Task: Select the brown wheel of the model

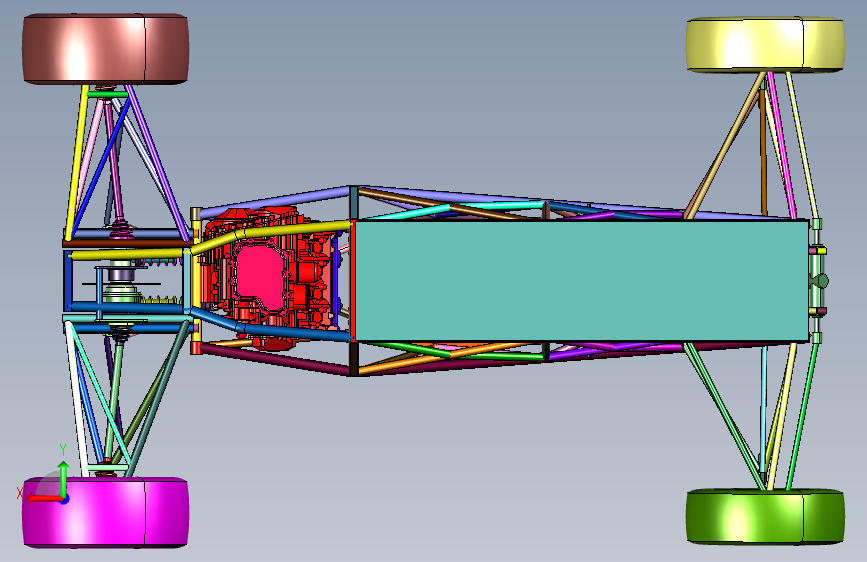Action: point(105,49)
